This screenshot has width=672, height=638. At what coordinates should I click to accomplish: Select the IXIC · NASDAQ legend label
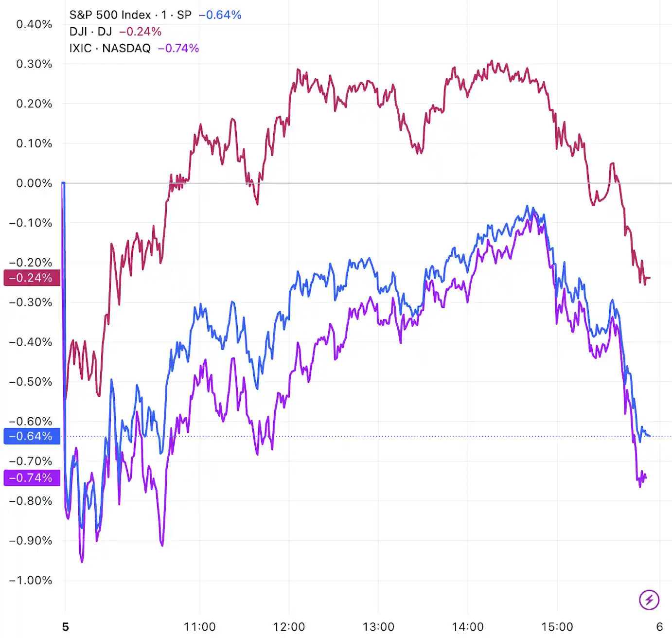[x=110, y=48]
